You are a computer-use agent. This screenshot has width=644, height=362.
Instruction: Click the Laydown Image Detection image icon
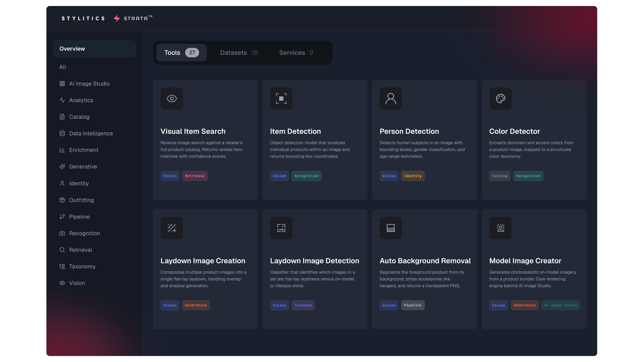tap(281, 228)
